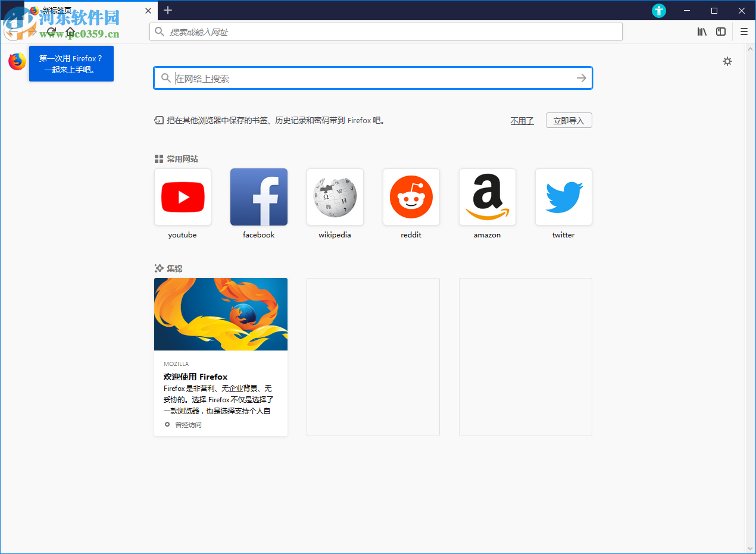Click the vertical scrollbar up arrow
Image resolution: width=756 pixels, height=554 pixels.
tap(751, 48)
